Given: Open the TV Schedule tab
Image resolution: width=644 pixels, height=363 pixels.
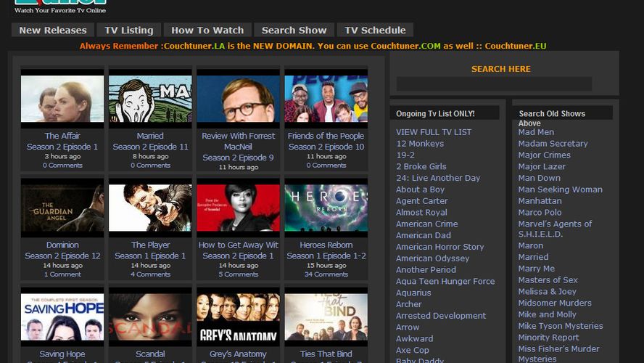Looking at the screenshot, I should [x=375, y=30].
